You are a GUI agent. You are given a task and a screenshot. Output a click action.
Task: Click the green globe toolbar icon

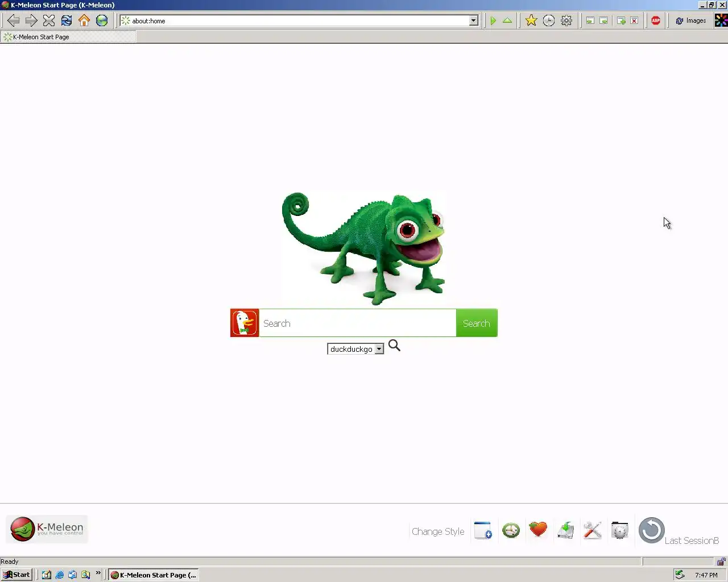tap(102, 20)
